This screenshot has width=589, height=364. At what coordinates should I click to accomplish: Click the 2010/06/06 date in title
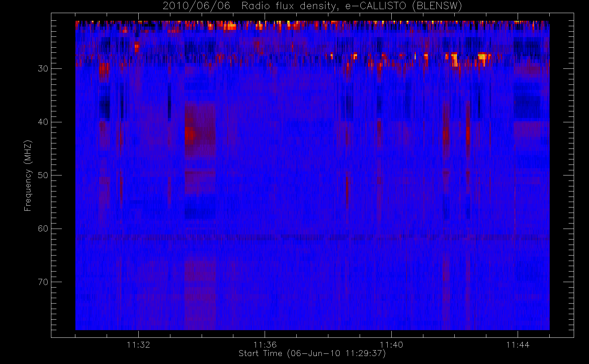coord(196,6)
